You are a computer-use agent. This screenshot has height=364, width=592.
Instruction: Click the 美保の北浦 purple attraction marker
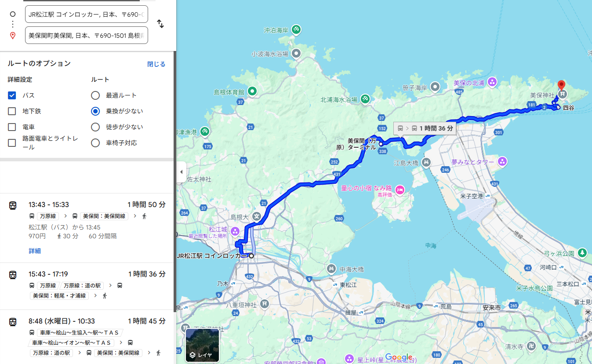click(492, 82)
